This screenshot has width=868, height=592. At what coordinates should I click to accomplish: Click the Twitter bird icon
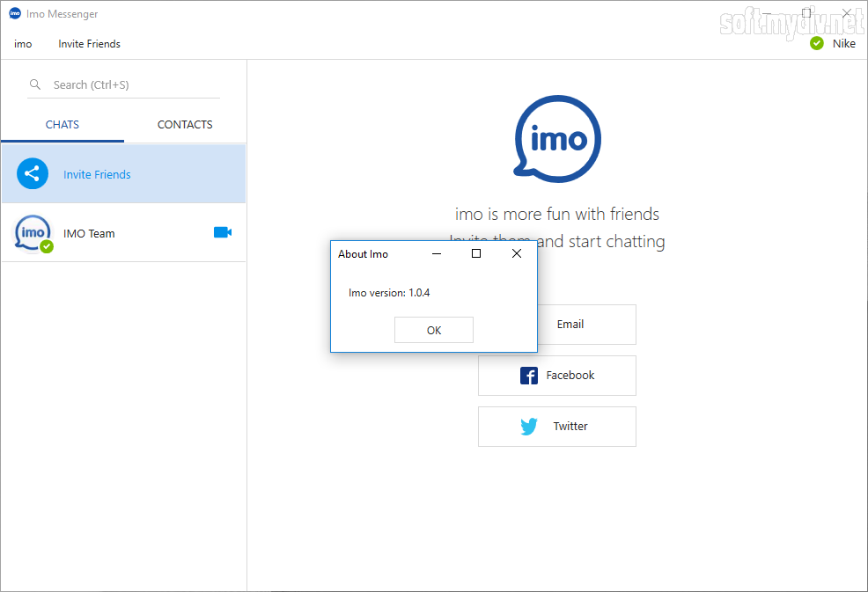(529, 427)
